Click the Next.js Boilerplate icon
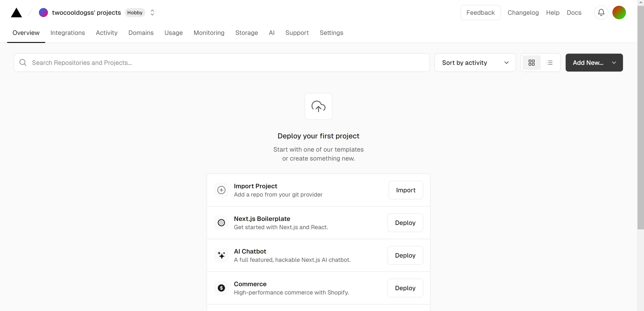Image resolution: width=644 pixels, height=311 pixels. 221,223
